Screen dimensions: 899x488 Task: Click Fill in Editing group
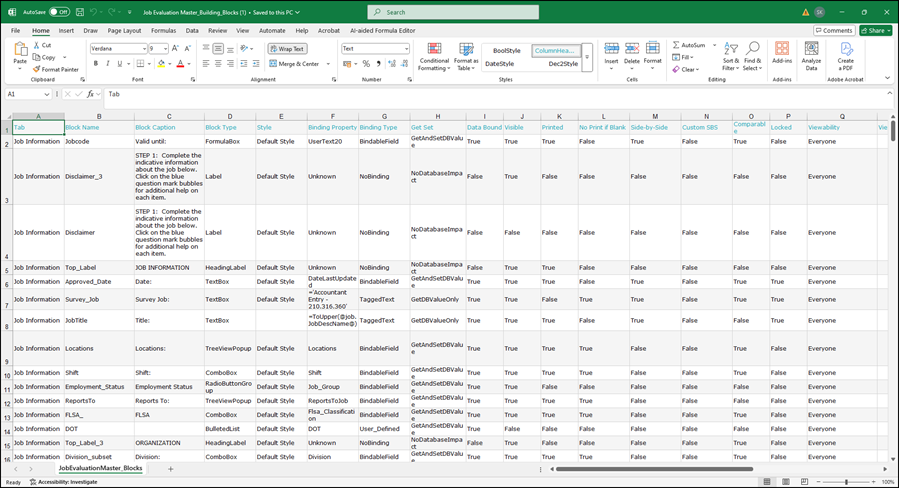pyautogui.click(x=683, y=57)
